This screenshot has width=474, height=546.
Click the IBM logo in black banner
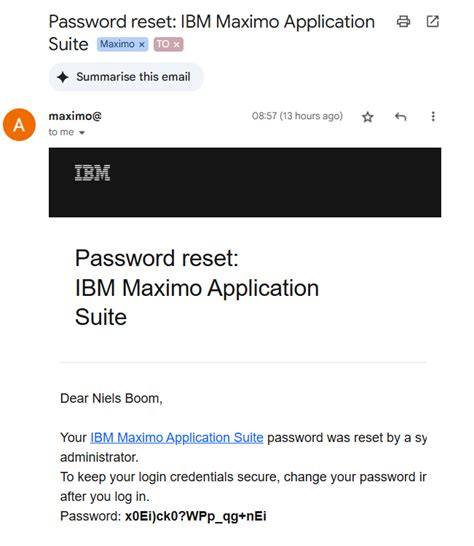pyautogui.click(x=92, y=173)
